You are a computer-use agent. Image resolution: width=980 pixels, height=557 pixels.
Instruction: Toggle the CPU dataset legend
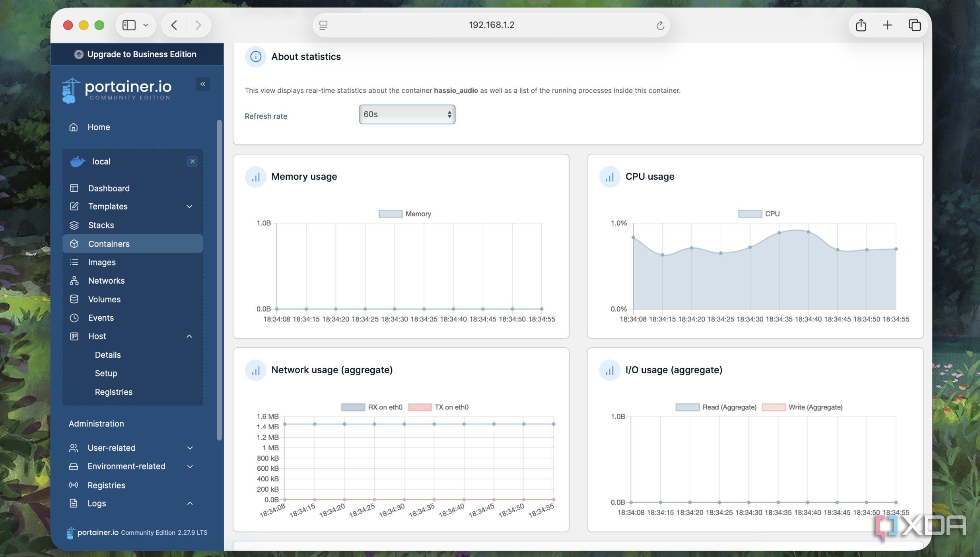(x=759, y=214)
